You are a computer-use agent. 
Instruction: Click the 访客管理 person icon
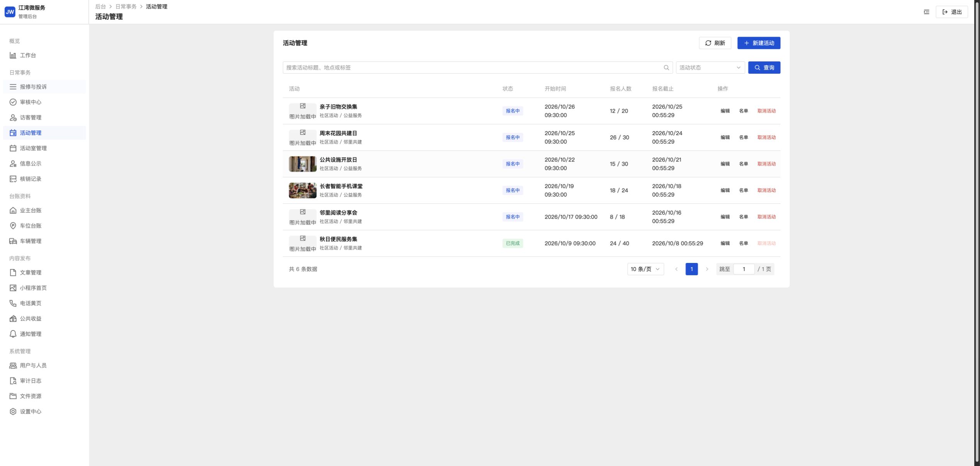pyautogui.click(x=13, y=118)
